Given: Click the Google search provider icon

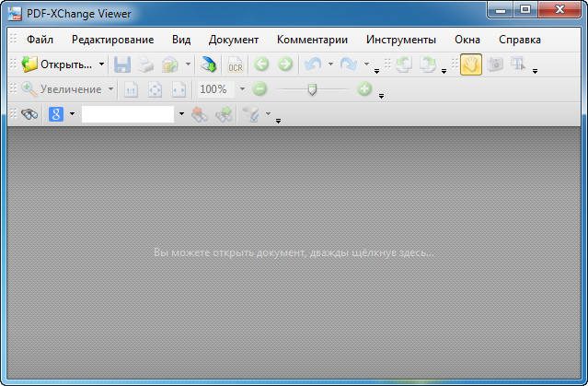Looking at the screenshot, I should tap(56, 115).
